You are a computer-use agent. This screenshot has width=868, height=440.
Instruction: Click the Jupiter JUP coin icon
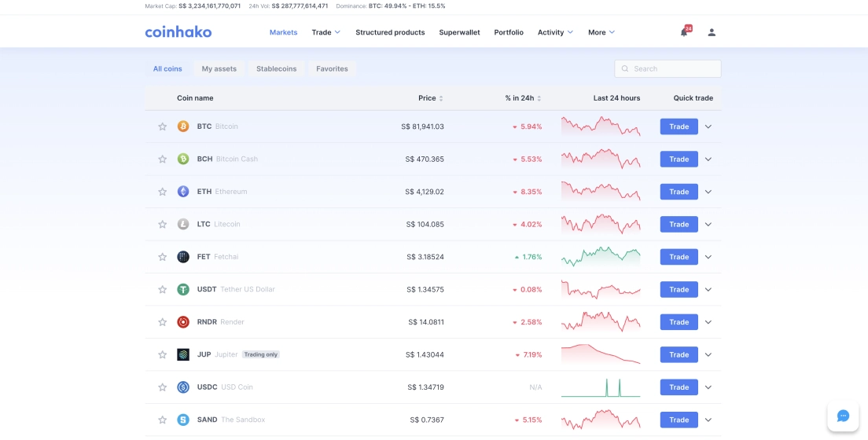point(183,355)
